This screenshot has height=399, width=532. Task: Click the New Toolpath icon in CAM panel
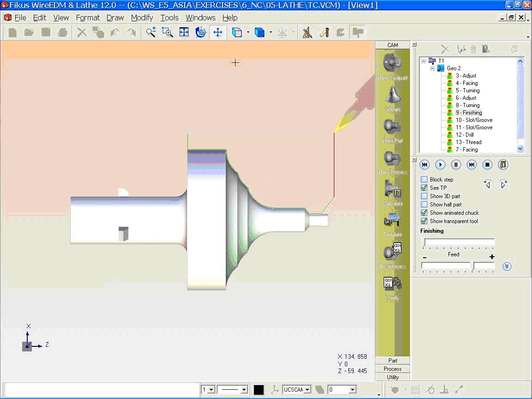[392, 63]
